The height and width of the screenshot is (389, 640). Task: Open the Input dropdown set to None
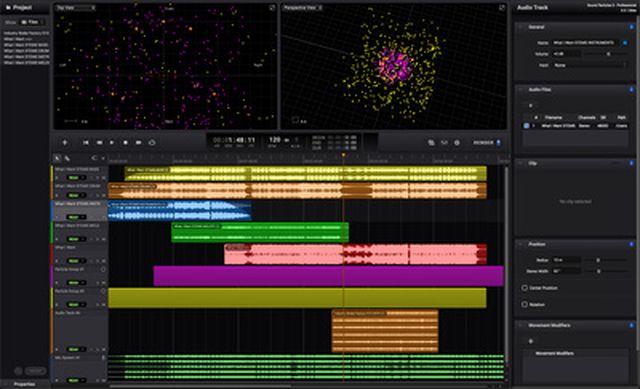589,65
